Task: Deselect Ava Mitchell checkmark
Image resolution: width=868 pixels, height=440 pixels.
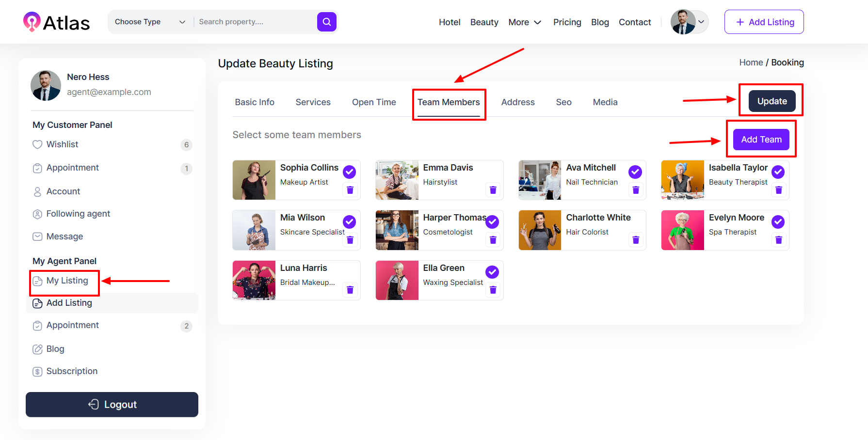Action: coord(635,172)
